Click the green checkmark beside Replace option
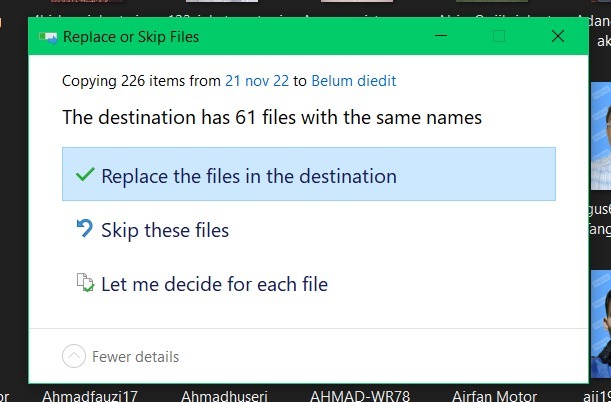 (x=85, y=175)
